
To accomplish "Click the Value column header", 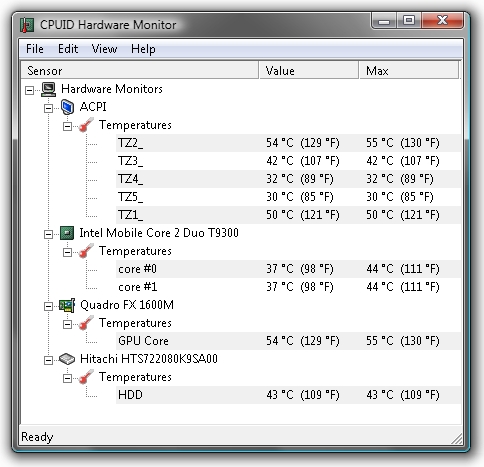I will pyautogui.click(x=309, y=70).
